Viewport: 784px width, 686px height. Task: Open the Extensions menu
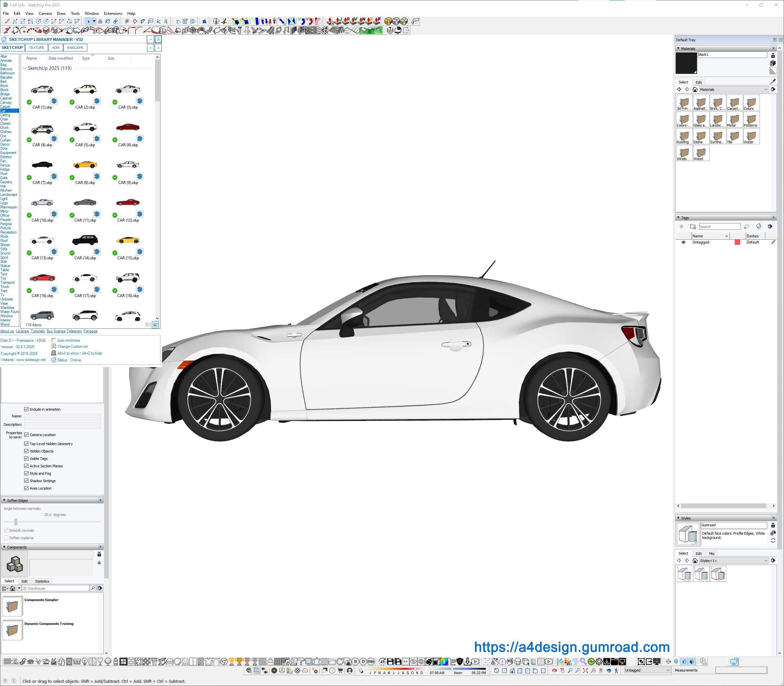click(x=113, y=14)
